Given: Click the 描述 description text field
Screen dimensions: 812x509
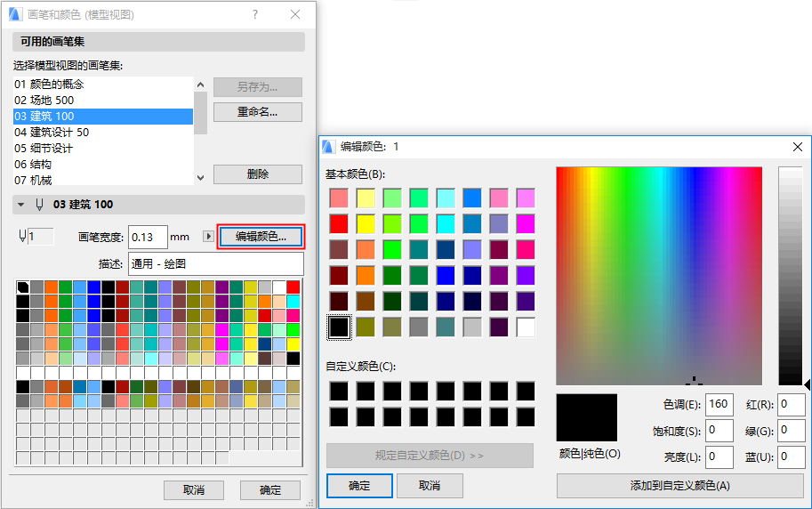Looking at the screenshot, I should click(x=213, y=264).
